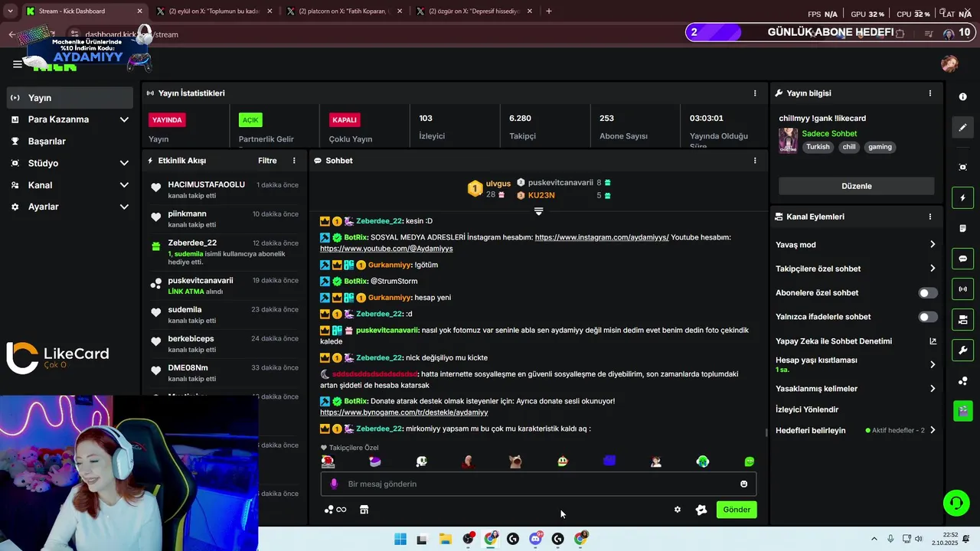
Task: Select the skull emote in emote row
Action: (x=422, y=461)
